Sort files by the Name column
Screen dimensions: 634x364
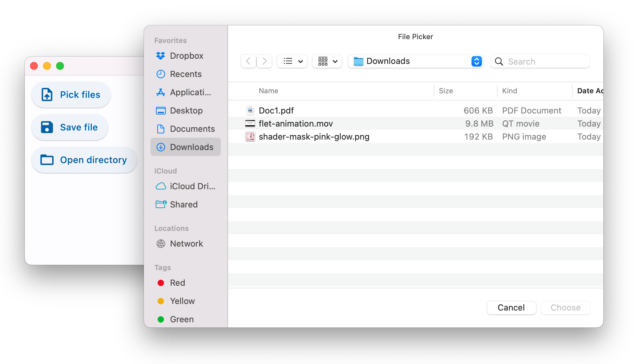click(x=268, y=91)
